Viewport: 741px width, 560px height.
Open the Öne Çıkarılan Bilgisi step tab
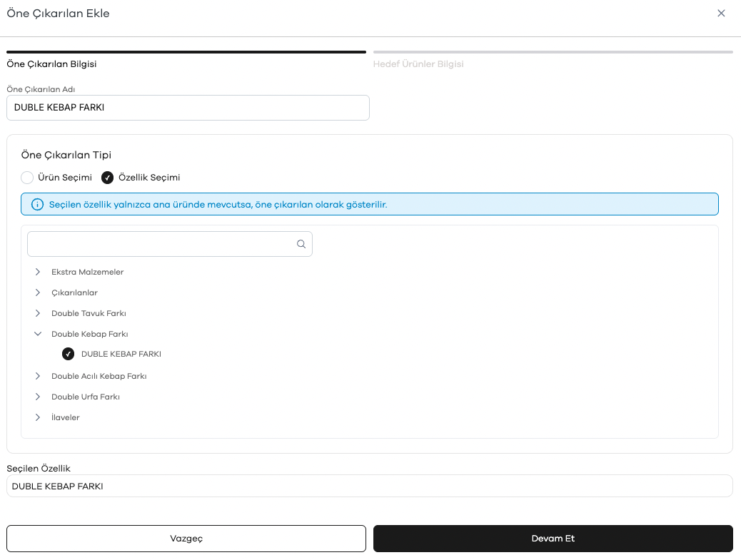[x=51, y=64]
